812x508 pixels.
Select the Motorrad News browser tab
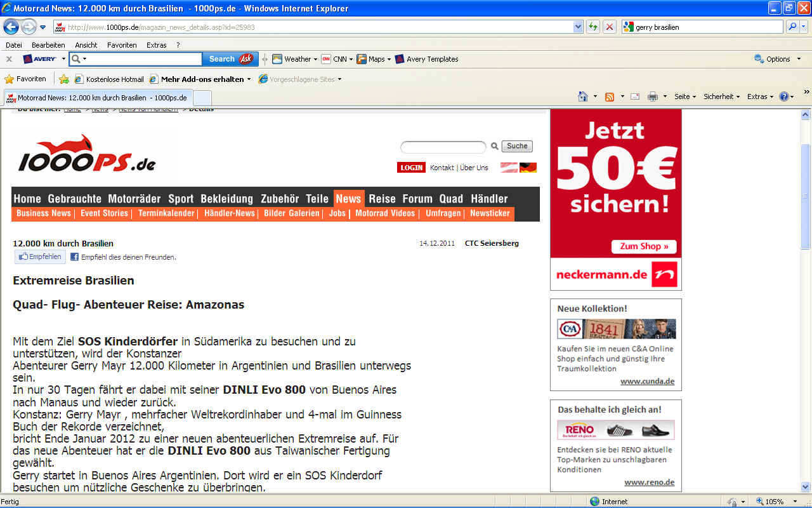[97, 98]
